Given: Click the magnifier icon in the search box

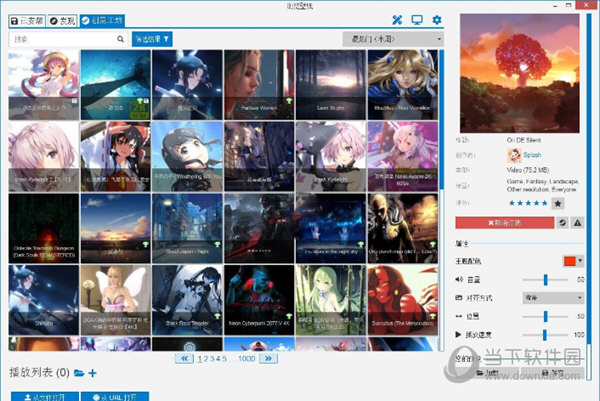Looking at the screenshot, I should coord(120,39).
